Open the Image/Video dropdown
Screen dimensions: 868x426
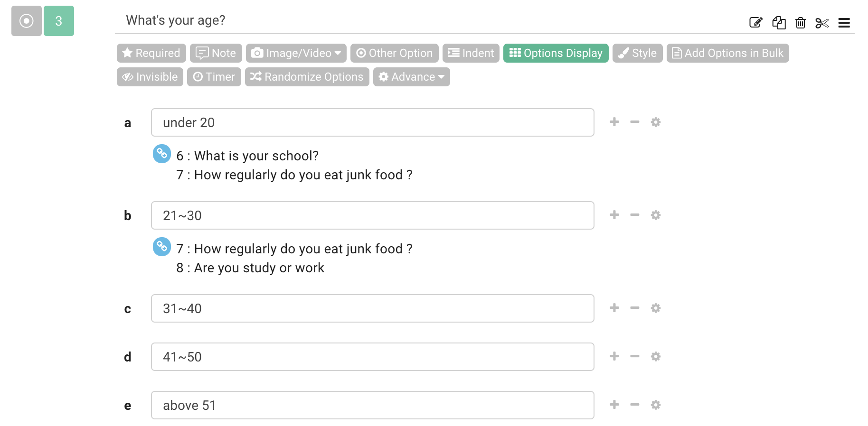click(x=295, y=53)
